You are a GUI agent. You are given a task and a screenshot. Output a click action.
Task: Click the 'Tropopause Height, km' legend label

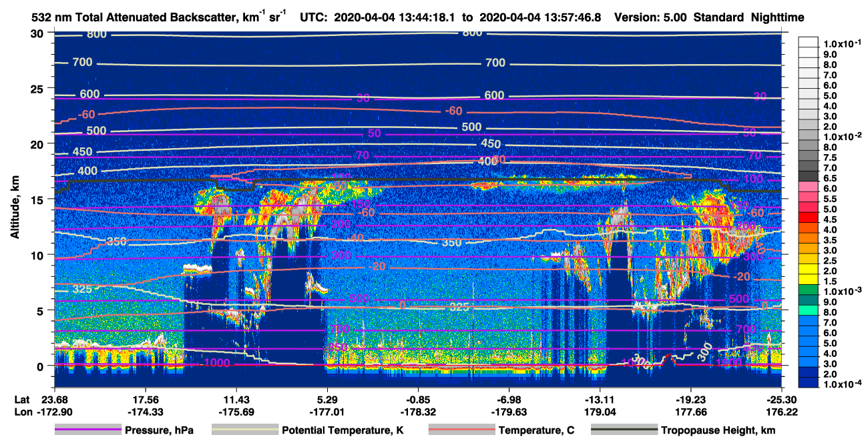[x=718, y=430]
